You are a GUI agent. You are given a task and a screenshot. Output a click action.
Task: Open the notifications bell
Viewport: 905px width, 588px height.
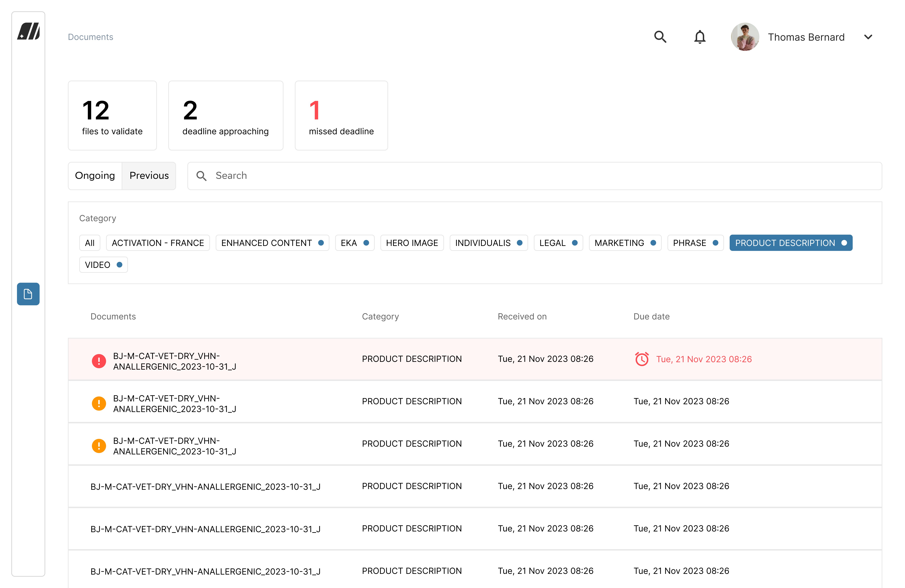700,37
